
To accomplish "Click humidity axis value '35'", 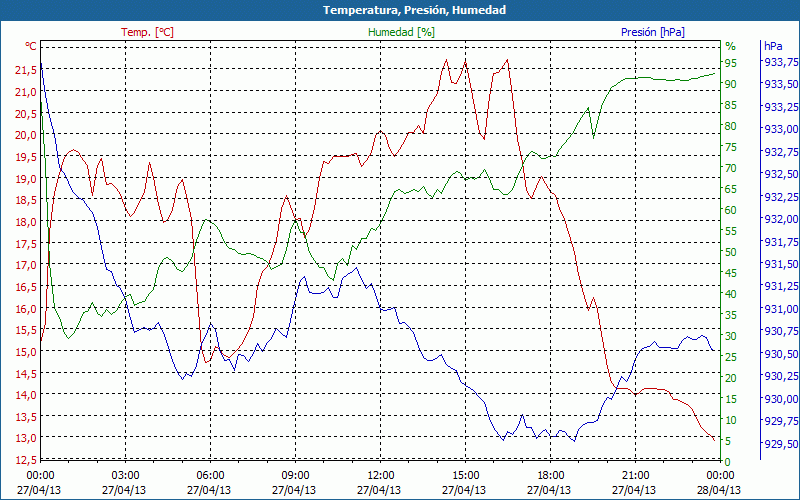I will pos(731,315).
